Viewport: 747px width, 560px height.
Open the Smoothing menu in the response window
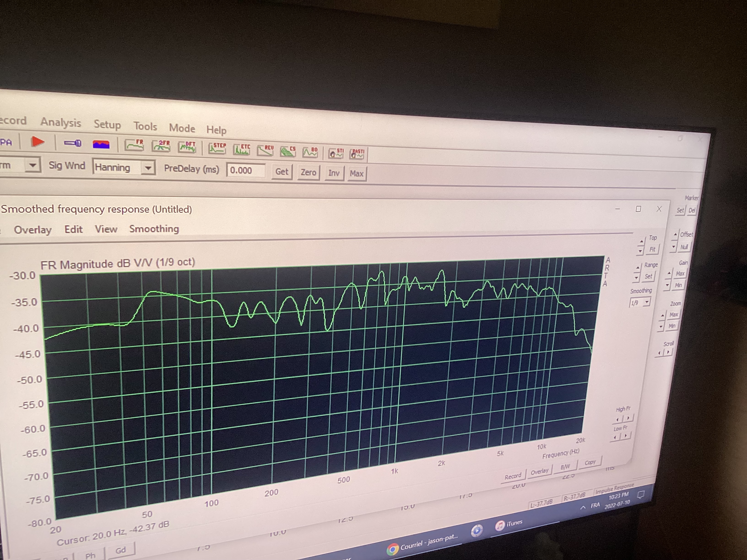coord(154,229)
